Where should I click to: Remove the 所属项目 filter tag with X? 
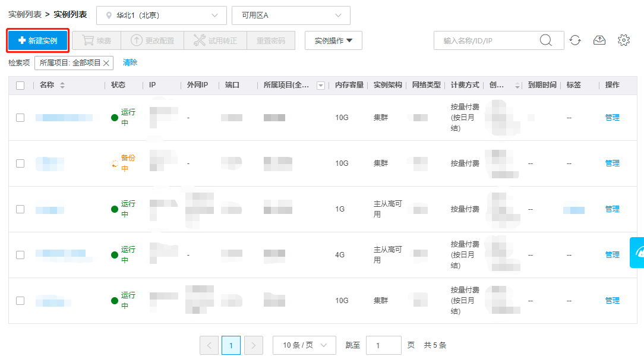click(x=106, y=63)
